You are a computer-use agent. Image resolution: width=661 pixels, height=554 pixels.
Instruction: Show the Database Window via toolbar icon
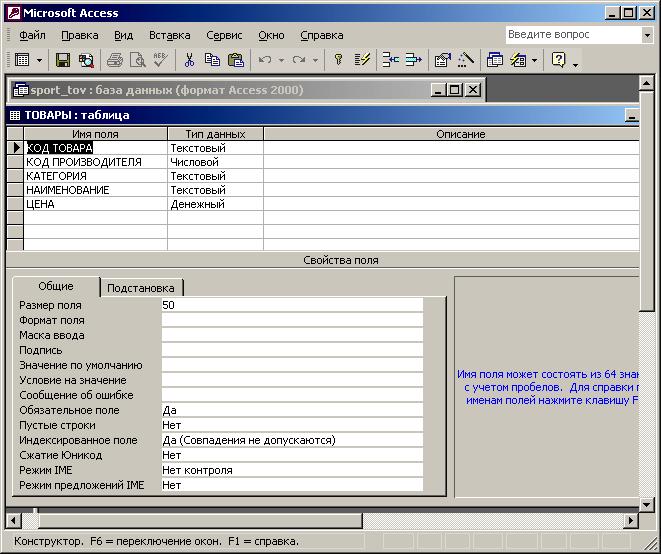494,60
